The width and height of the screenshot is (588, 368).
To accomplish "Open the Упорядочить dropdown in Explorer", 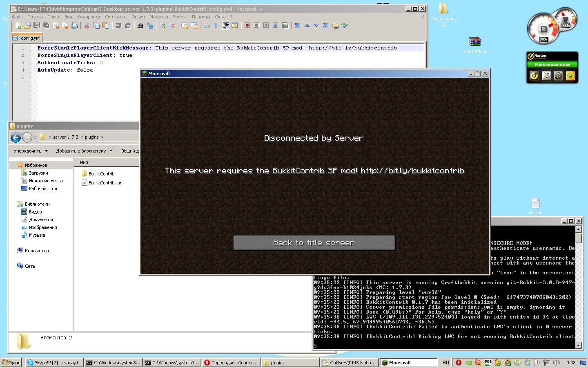I will point(31,151).
